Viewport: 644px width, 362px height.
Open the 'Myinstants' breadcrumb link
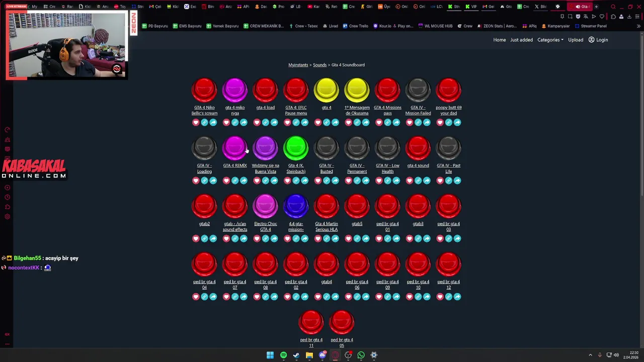pyautogui.click(x=298, y=65)
